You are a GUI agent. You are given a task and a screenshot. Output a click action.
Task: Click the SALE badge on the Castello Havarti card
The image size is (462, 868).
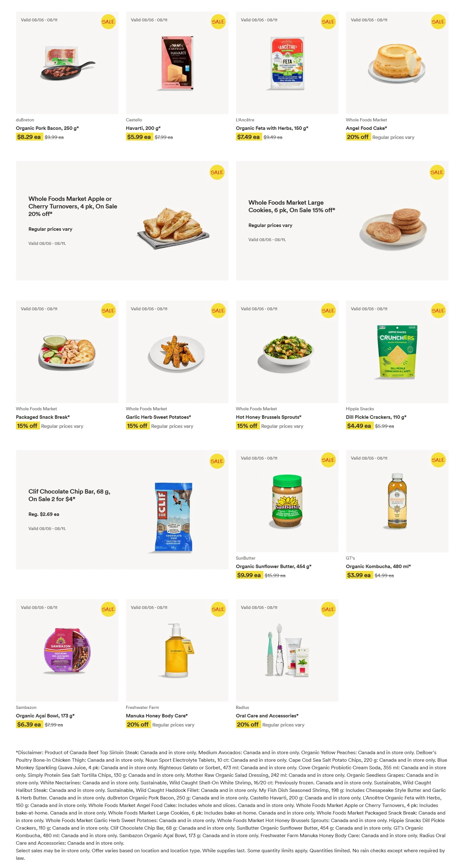pos(218,22)
